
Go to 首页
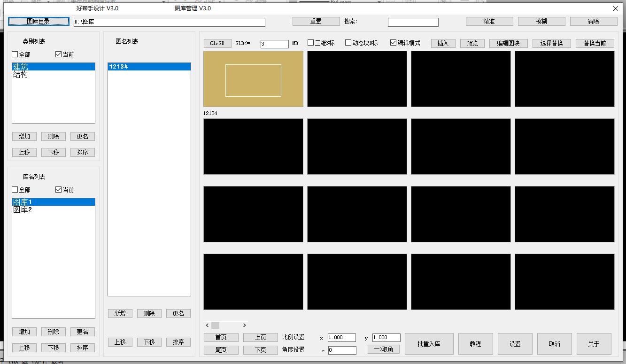click(x=221, y=338)
